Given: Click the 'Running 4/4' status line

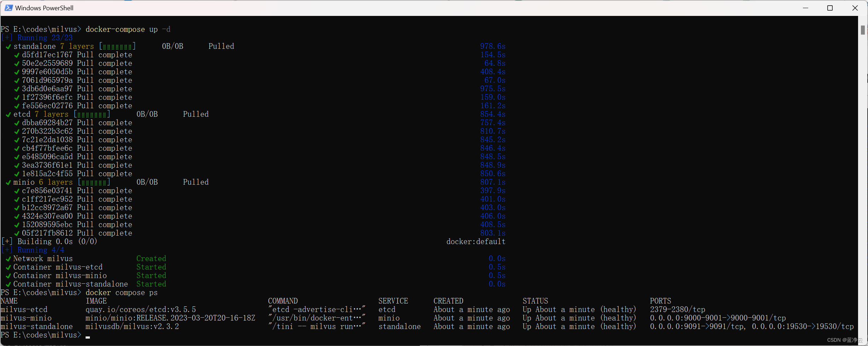Looking at the screenshot, I should coord(33,250).
